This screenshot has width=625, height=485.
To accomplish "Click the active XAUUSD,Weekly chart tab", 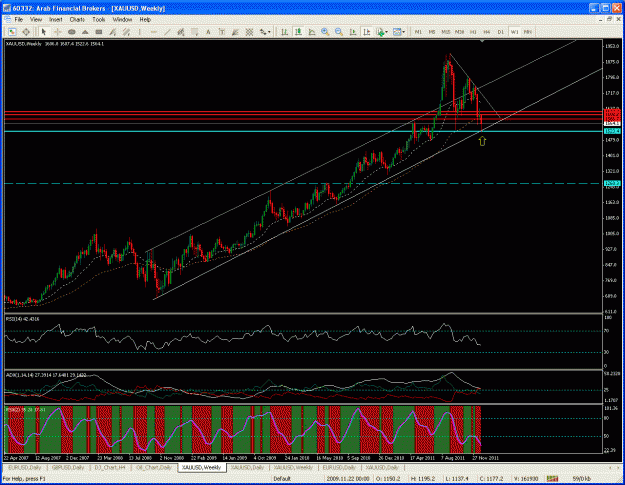I will pyautogui.click(x=201, y=467).
